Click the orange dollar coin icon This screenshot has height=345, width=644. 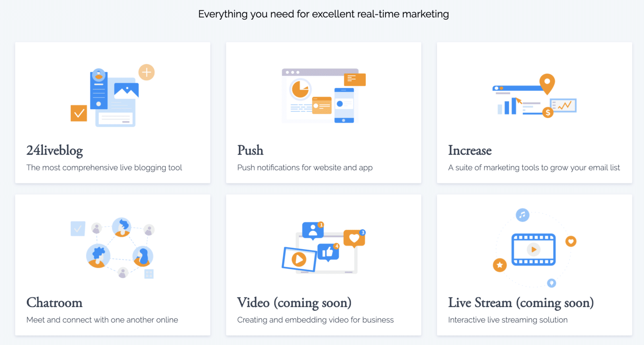tap(547, 113)
